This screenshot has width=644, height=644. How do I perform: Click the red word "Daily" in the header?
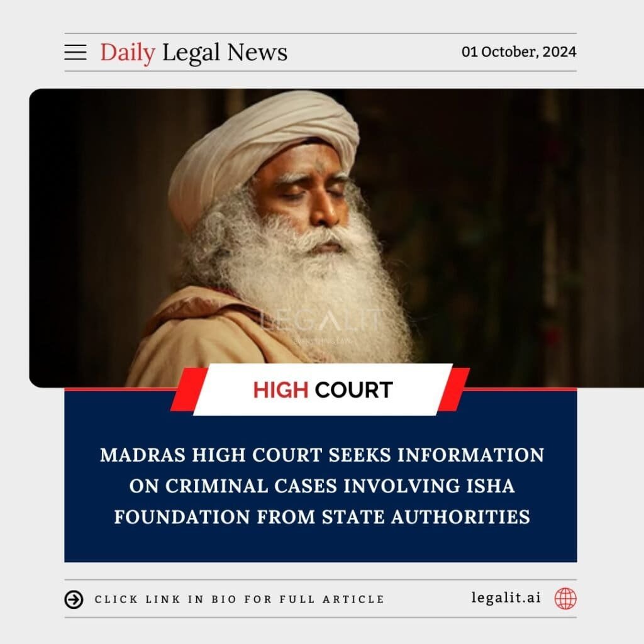click(128, 53)
